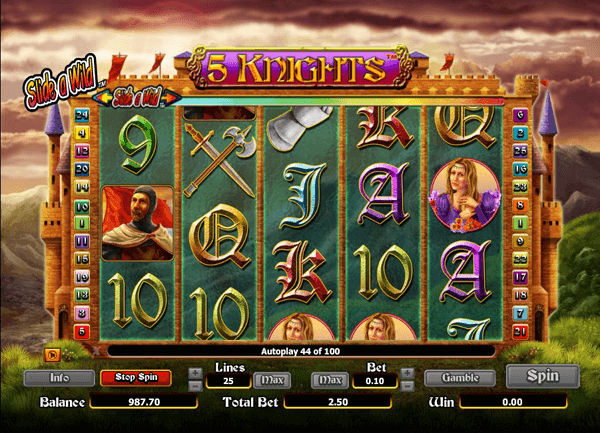Decrease the Bet amount
This screenshot has height=433, width=600.
point(408,386)
